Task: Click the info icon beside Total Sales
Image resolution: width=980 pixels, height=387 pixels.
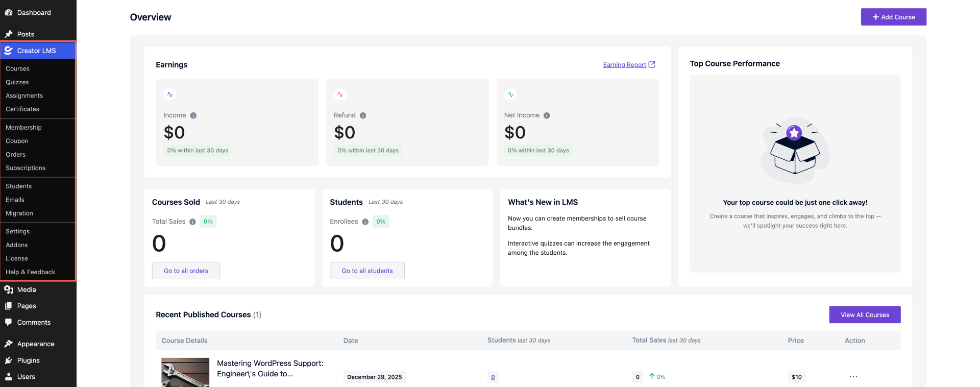Action: pos(192,222)
